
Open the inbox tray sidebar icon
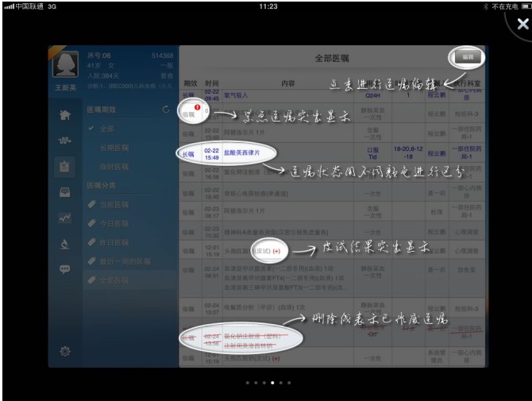tap(64, 191)
